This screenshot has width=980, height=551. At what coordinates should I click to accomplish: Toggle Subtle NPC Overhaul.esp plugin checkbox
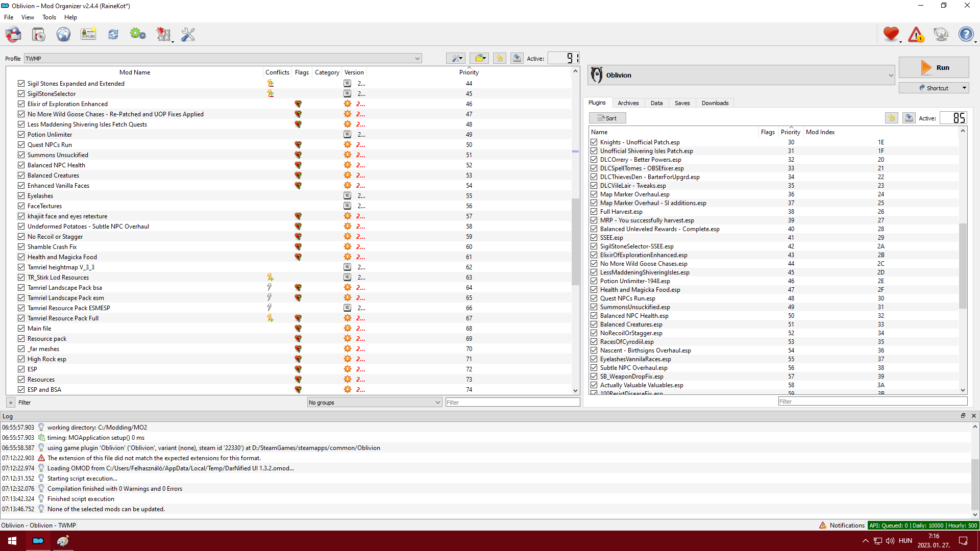point(594,367)
